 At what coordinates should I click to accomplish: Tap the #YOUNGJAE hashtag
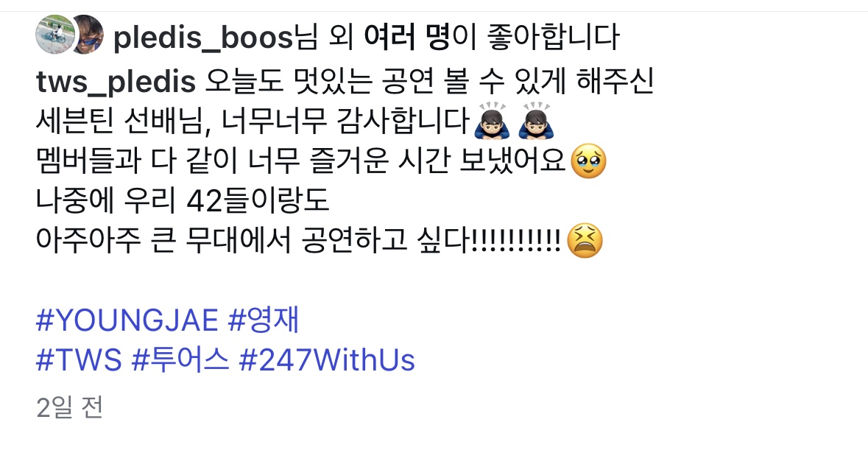(x=127, y=320)
